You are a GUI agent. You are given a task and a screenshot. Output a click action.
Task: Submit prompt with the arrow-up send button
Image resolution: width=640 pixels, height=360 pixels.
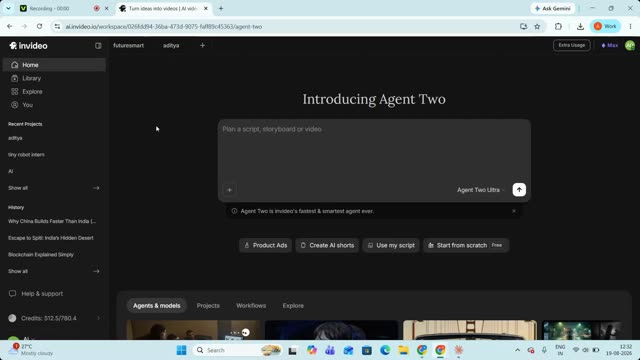coord(519,190)
